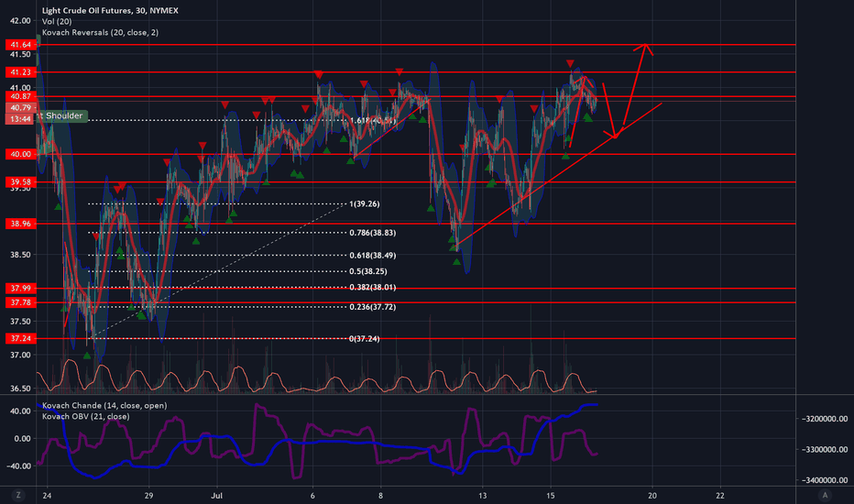Click the Vol (20) indicator label
Viewport: 854px width, 504px height.
click(x=57, y=22)
